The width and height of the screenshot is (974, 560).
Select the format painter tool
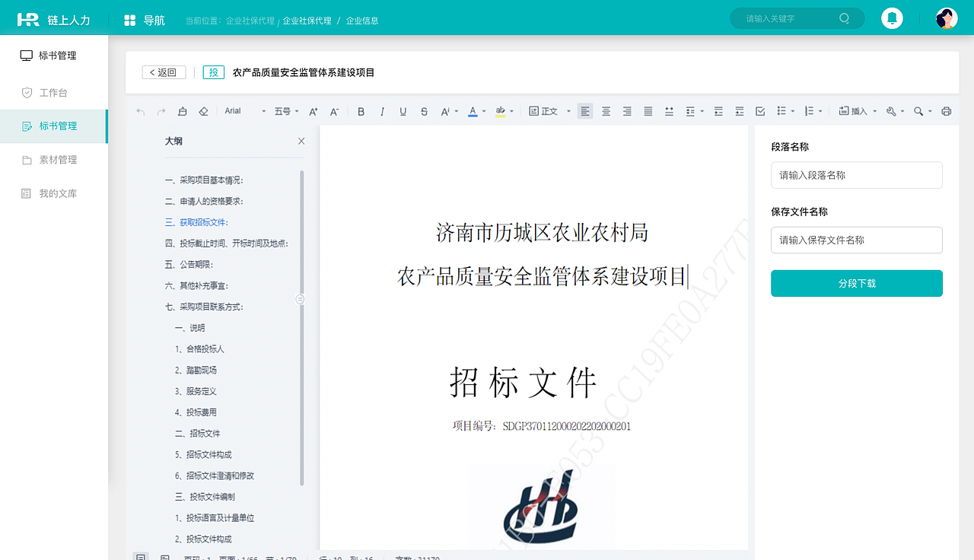pos(183,111)
